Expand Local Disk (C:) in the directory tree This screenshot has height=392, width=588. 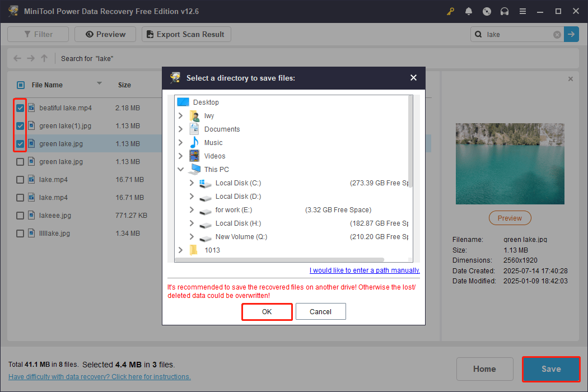pos(193,183)
